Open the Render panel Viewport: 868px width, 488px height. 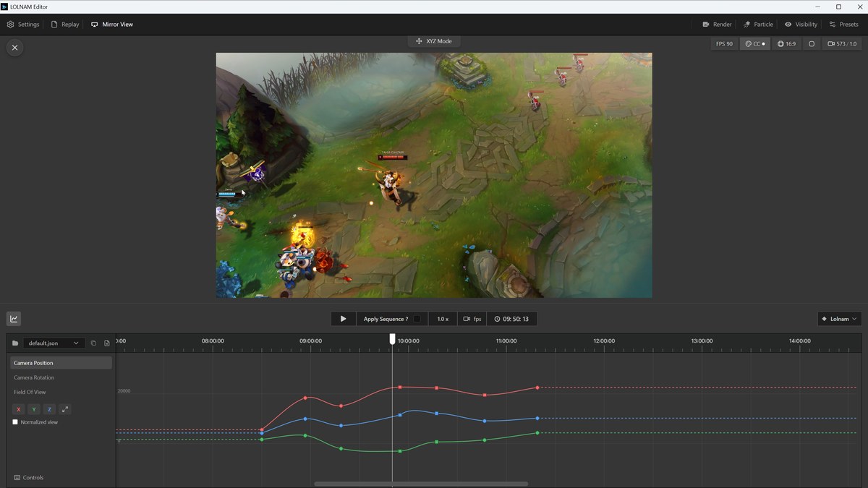717,24
